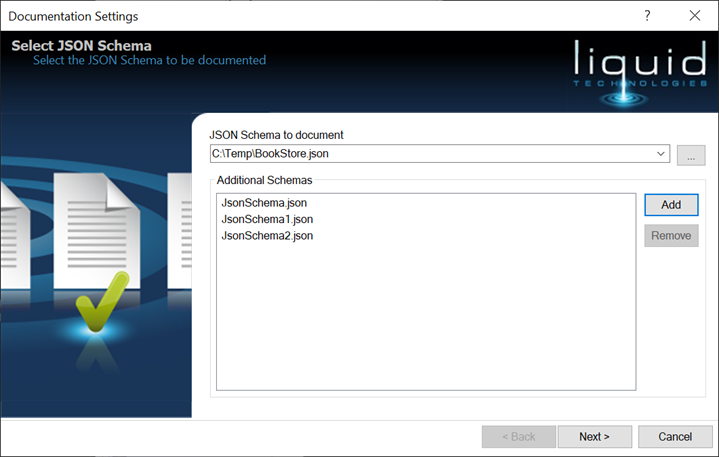Image resolution: width=719 pixels, height=457 pixels.
Task: Go to the next step with Next >
Action: [x=594, y=437]
